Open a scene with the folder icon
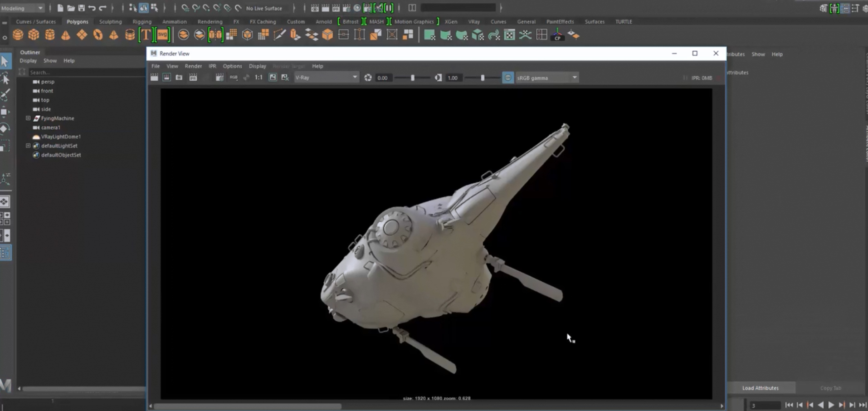868x411 pixels. (x=71, y=8)
